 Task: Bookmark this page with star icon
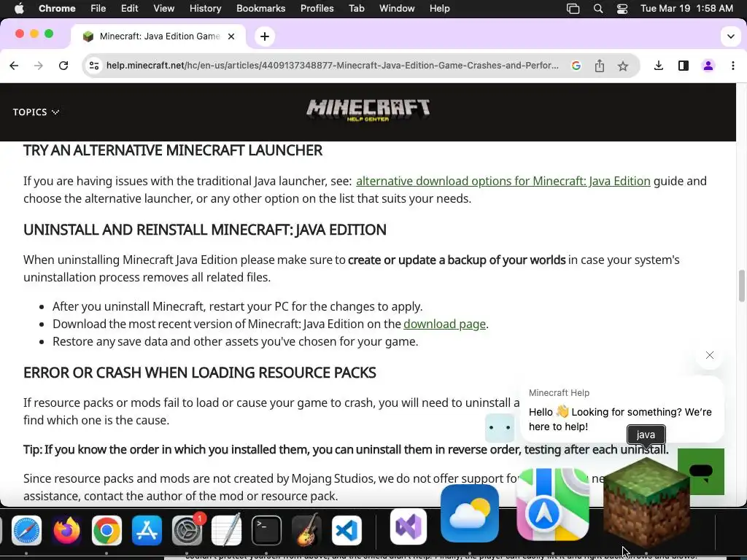click(x=623, y=66)
